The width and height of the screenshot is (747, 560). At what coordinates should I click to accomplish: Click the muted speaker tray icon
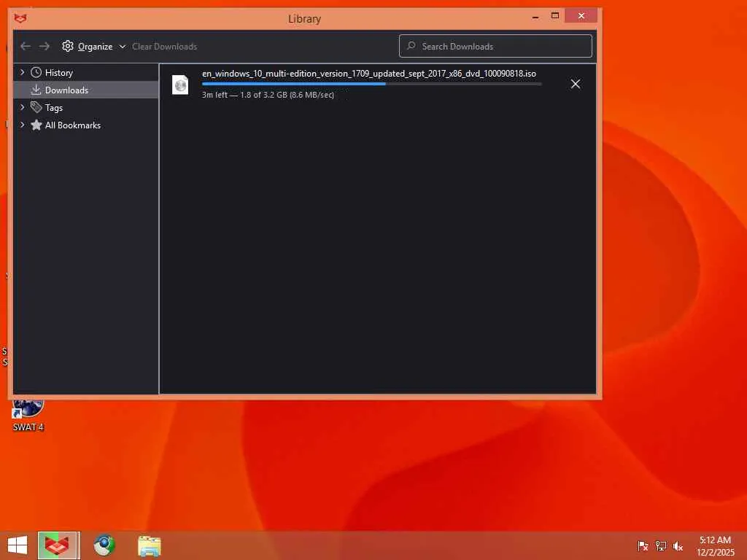(678, 545)
